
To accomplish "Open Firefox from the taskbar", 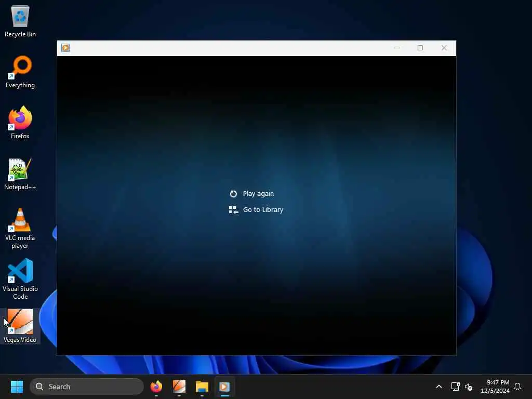I will tap(156, 387).
